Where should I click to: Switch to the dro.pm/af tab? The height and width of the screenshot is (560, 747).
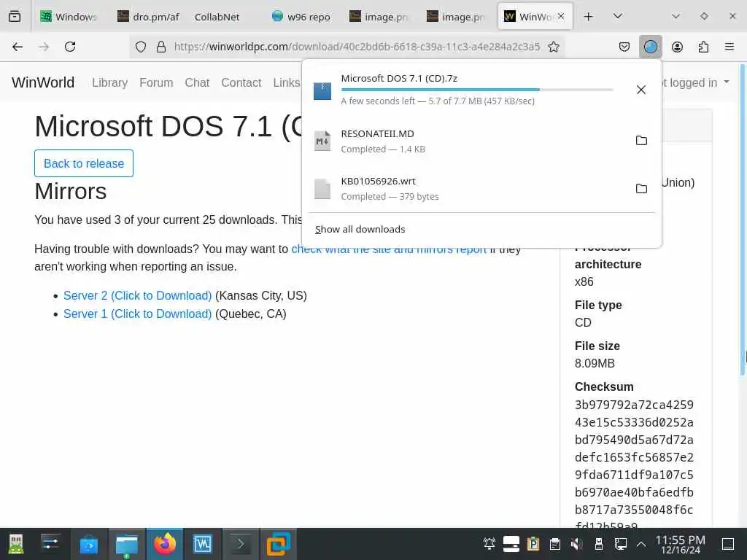tap(148, 17)
